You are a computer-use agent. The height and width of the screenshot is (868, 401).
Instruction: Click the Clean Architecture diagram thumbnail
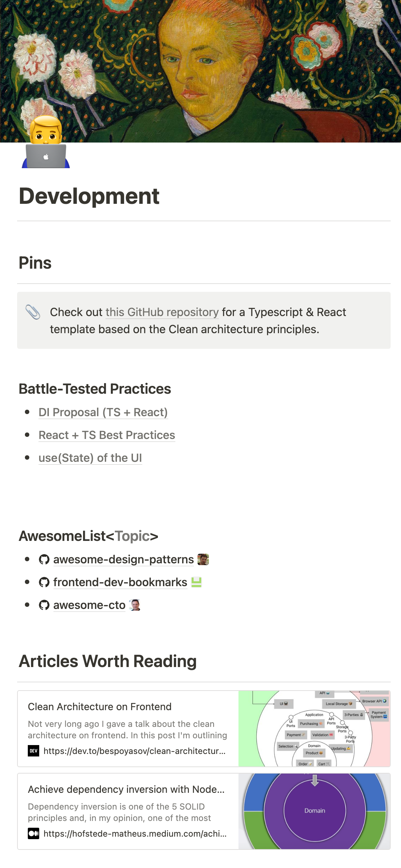coord(314,729)
